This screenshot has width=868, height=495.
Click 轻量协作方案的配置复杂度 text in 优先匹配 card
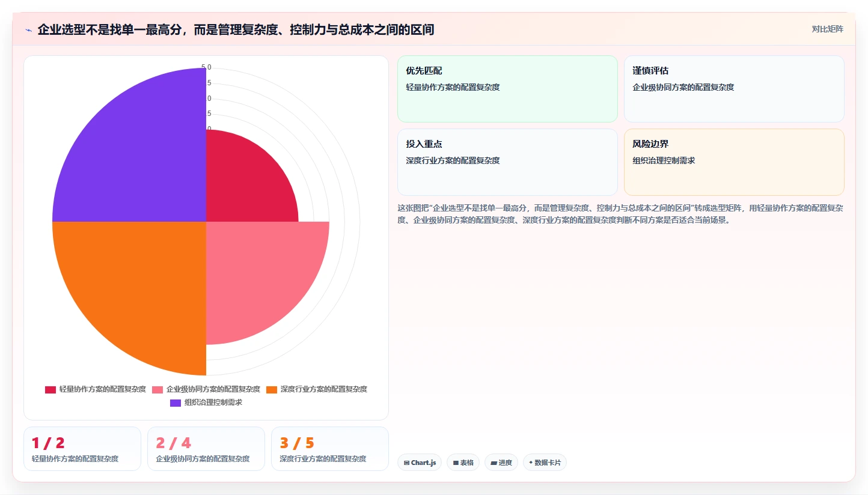coord(453,87)
